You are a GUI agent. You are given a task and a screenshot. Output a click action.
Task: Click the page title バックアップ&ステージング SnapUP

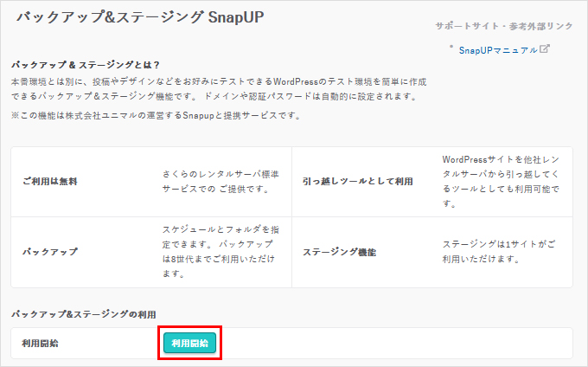(x=136, y=18)
